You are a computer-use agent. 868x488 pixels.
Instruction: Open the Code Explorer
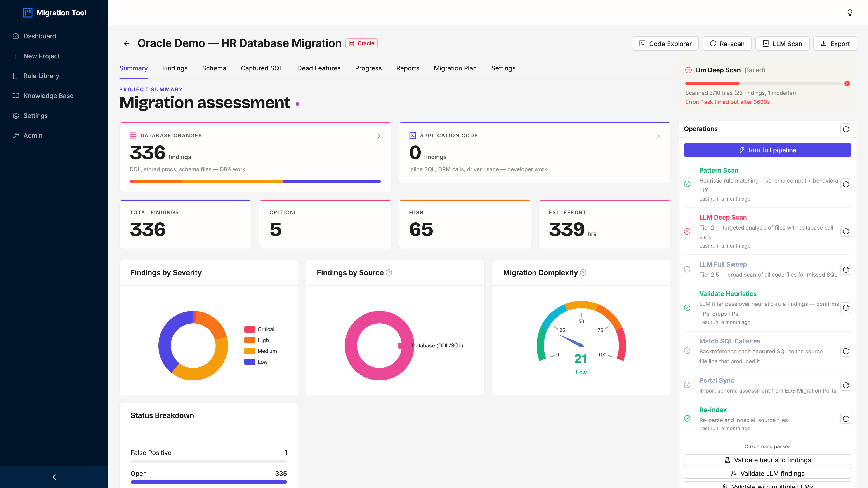coord(665,43)
